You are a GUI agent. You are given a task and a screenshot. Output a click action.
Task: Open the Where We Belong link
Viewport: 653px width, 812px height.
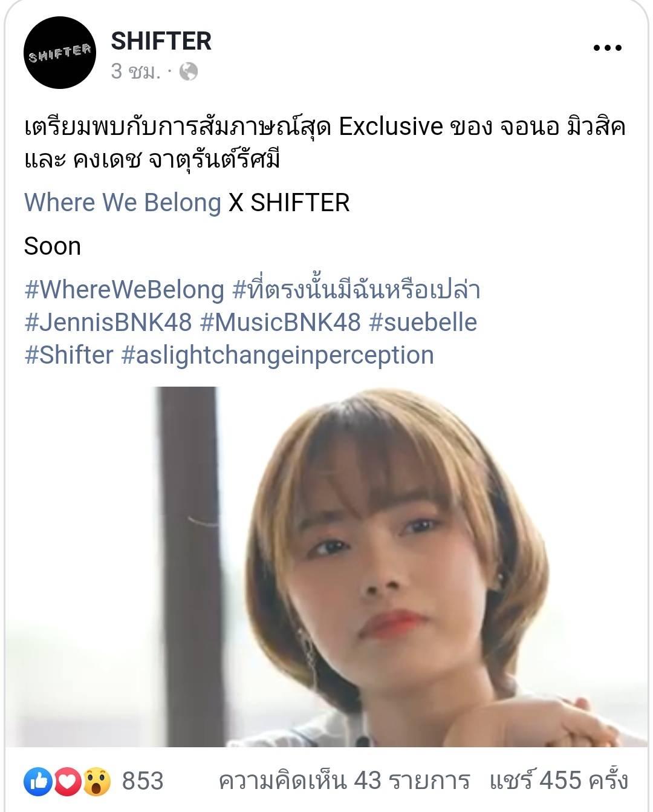[123, 203]
